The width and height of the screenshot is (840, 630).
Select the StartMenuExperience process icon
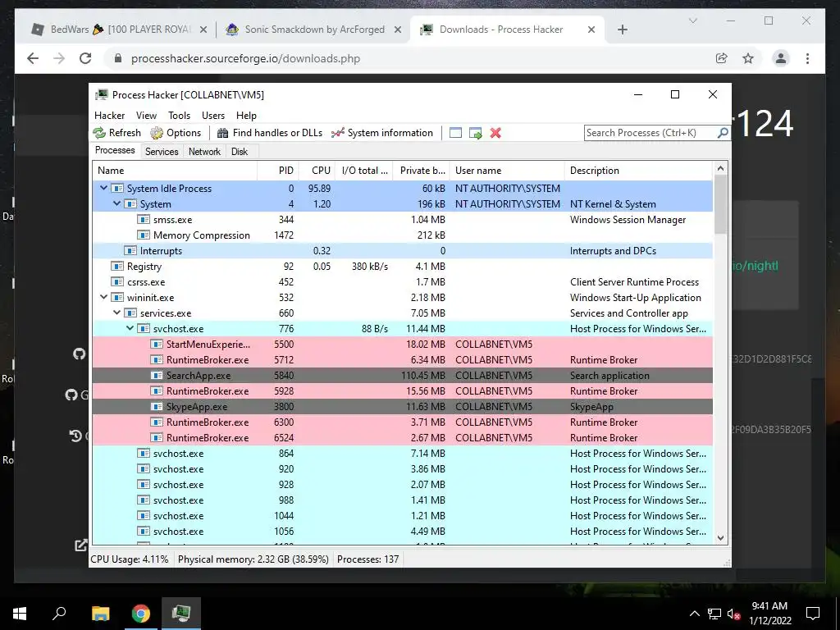click(x=157, y=344)
